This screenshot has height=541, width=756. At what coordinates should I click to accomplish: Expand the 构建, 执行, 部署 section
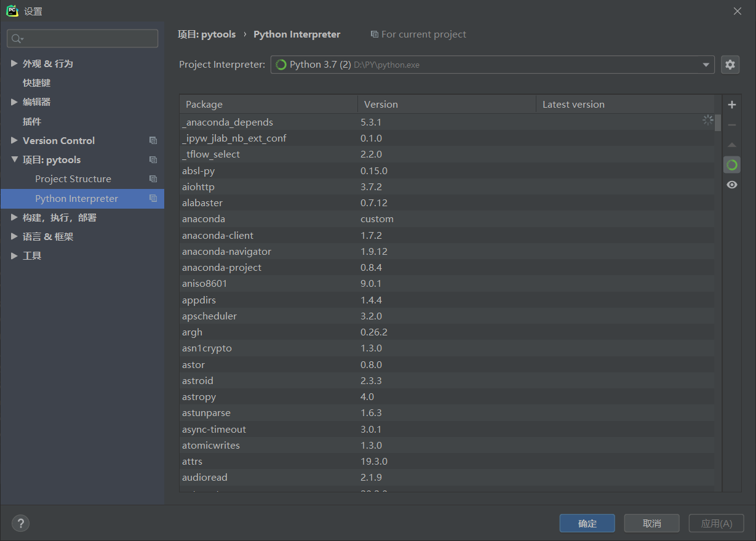tap(14, 217)
